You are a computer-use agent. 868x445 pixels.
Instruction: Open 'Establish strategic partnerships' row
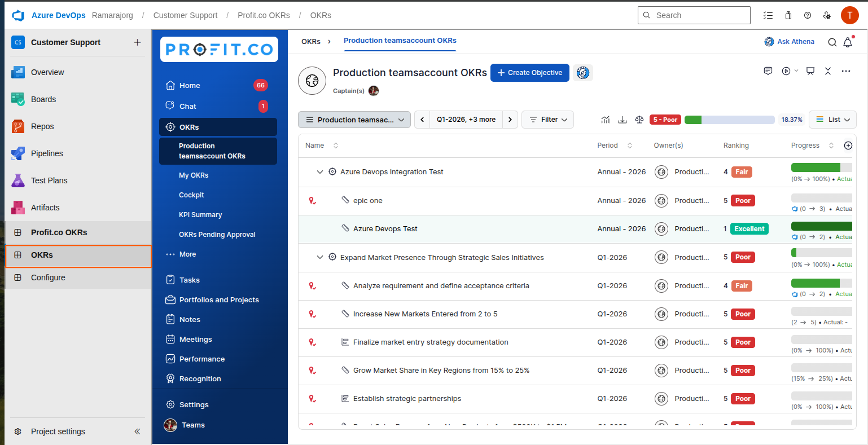[407, 399]
